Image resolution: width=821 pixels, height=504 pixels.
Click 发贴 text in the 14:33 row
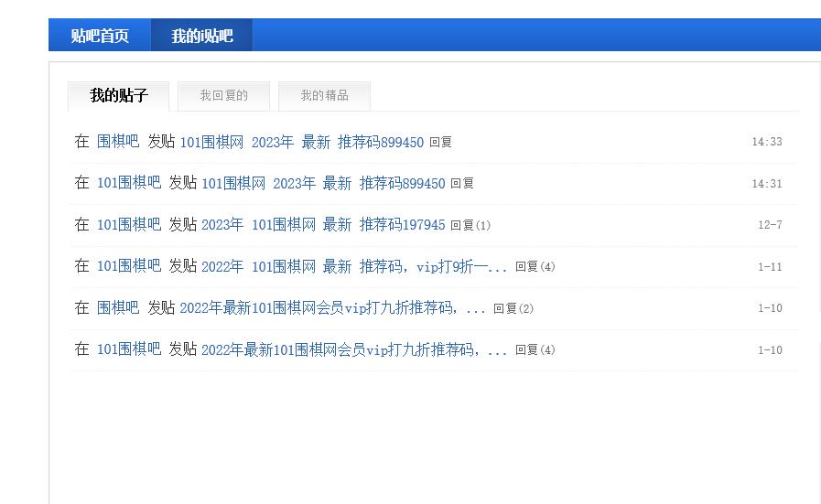(x=161, y=141)
